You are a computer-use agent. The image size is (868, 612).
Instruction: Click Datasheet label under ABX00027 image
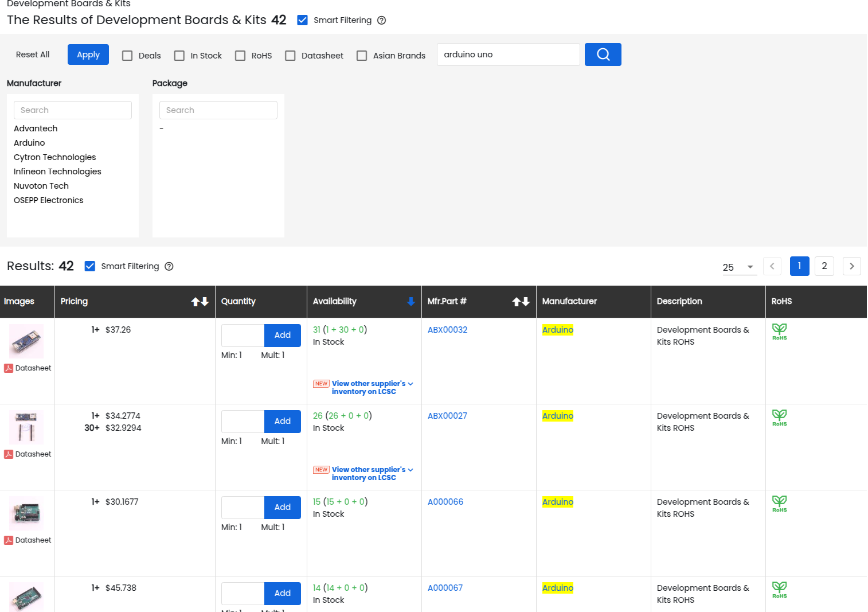(33, 454)
